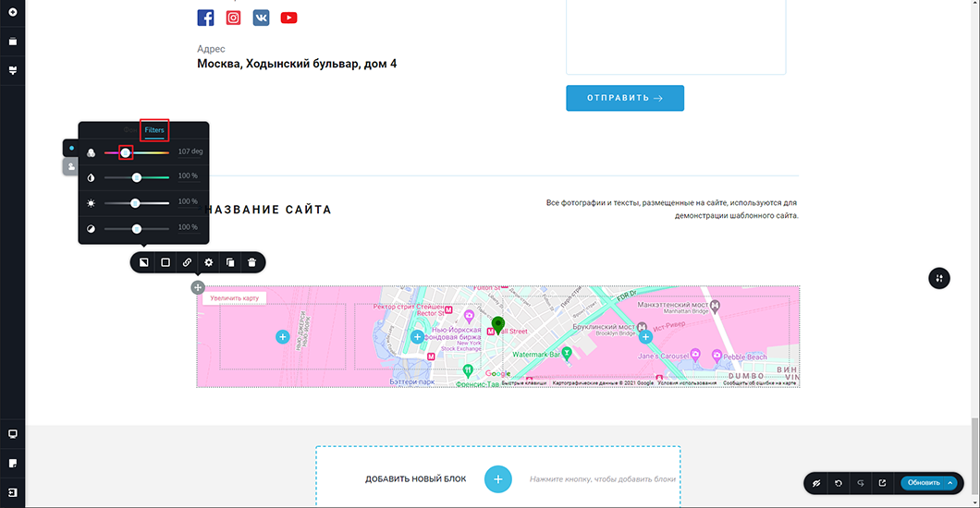The height and width of the screenshot is (508, 980).
Task: Open the third icon in left sidebar
Action: click(x=13, y=70)
